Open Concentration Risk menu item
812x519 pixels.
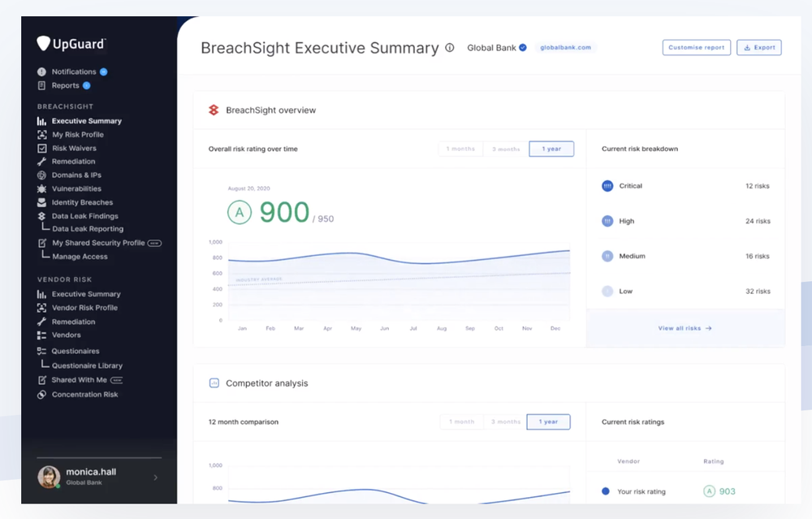point(85,395)
